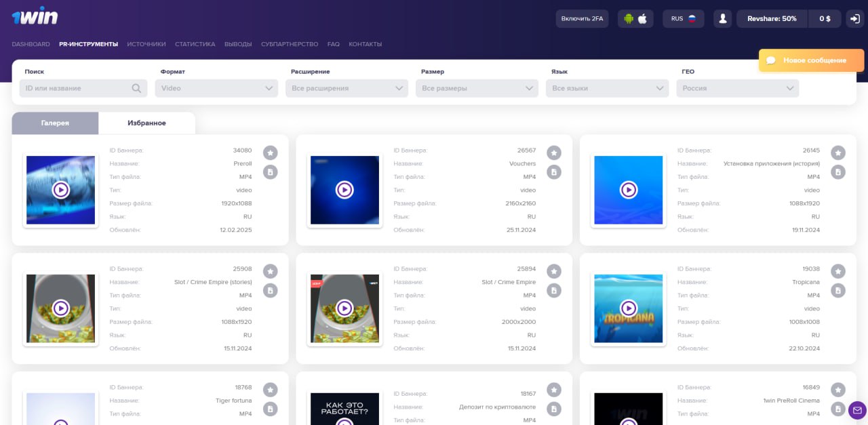Open the Новое сообщение notification
The image size is (868, 425).
point(811,60)
